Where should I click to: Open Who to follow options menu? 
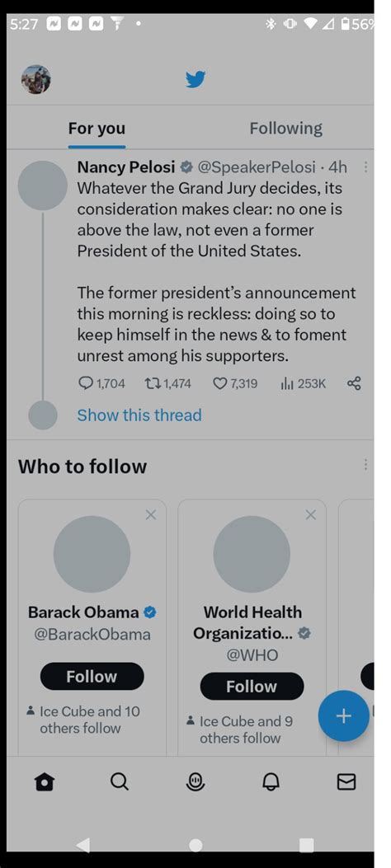[365, 465]
